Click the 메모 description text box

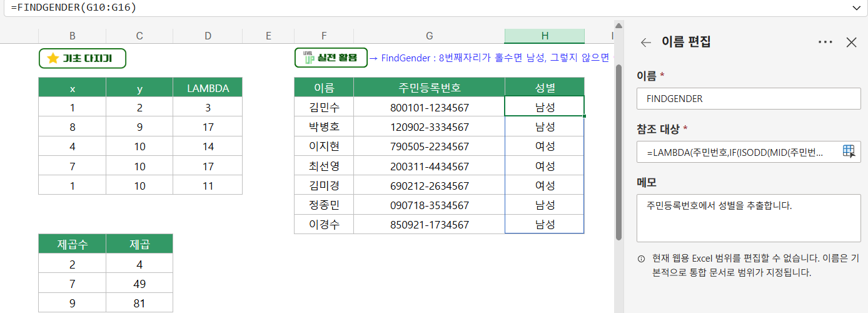[x=749, y=218]
